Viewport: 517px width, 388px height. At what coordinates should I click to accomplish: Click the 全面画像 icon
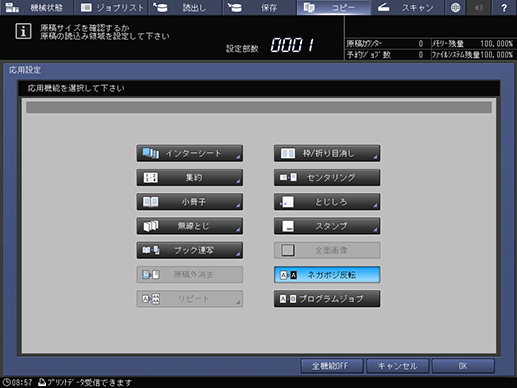(x=288, y=250)
